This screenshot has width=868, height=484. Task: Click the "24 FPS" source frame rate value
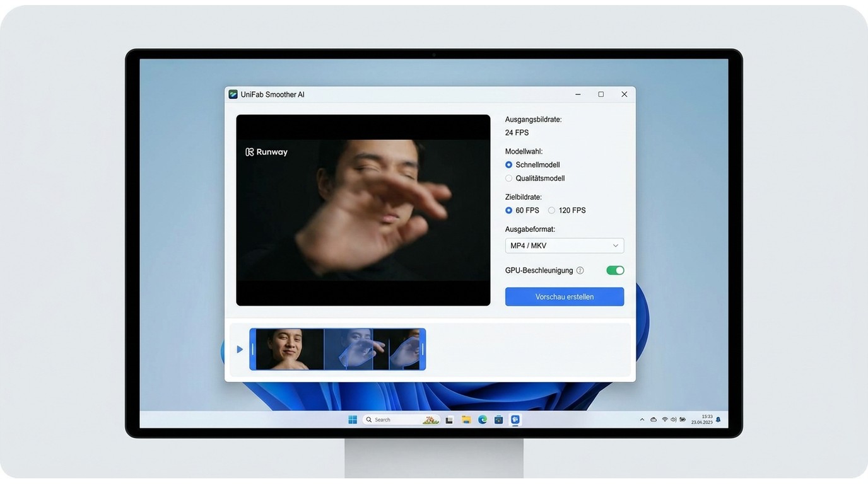(x=517, y=133)
